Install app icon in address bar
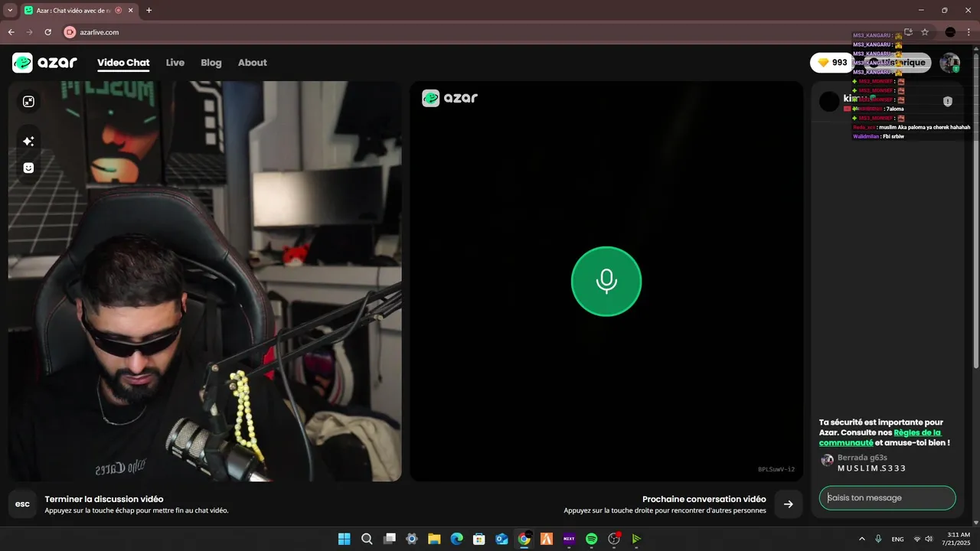The width and height of the screenshot is (980, 551). (908, 32)
